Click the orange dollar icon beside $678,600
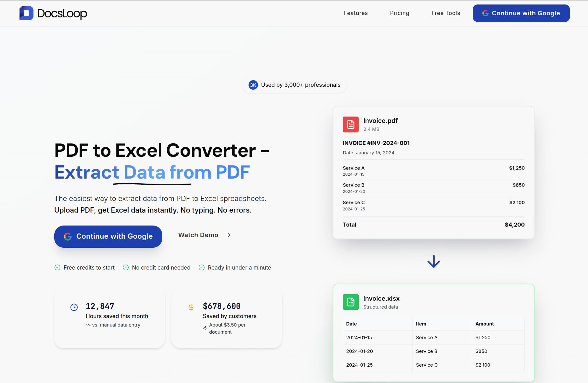This screenshot has width=588, height=383. (x=191, y=307)
